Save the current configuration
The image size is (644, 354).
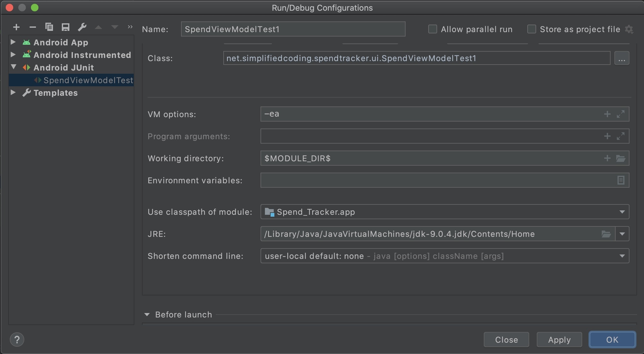(x=66, y=27)
